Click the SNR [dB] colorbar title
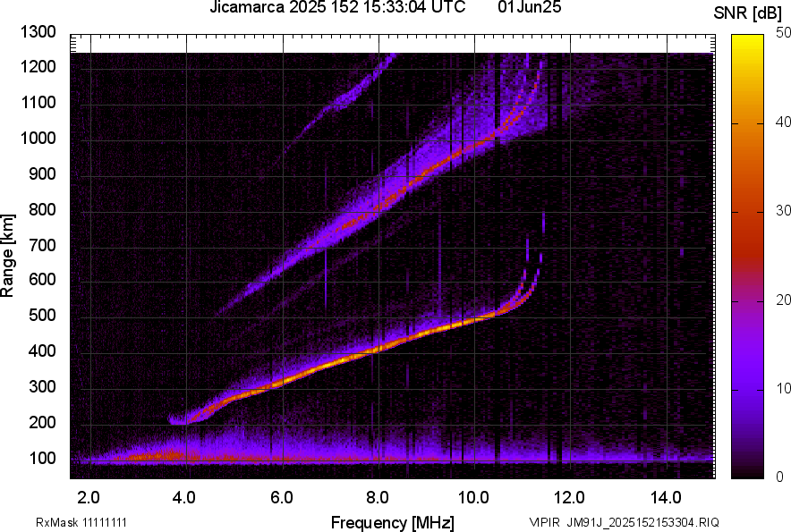The width and height of the screenshot is (791, 532). [748, 13]
